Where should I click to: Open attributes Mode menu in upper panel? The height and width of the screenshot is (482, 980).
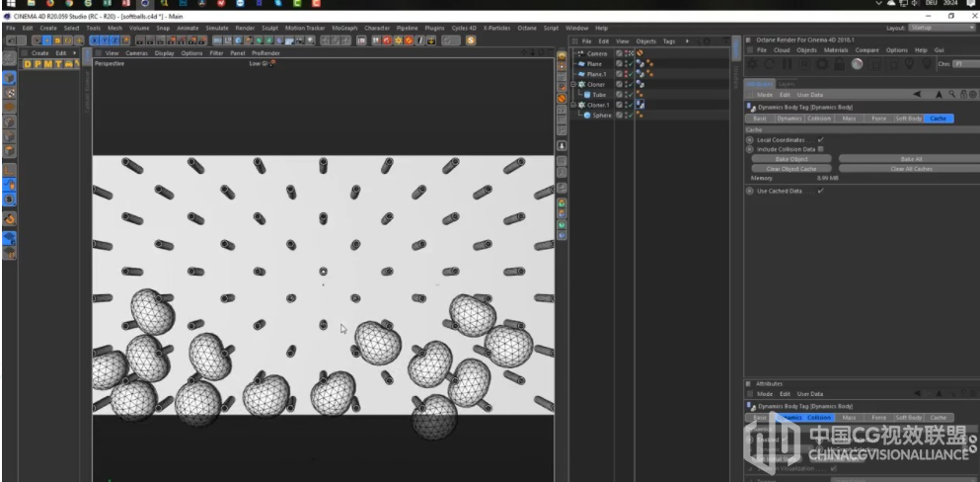(765, 95)
